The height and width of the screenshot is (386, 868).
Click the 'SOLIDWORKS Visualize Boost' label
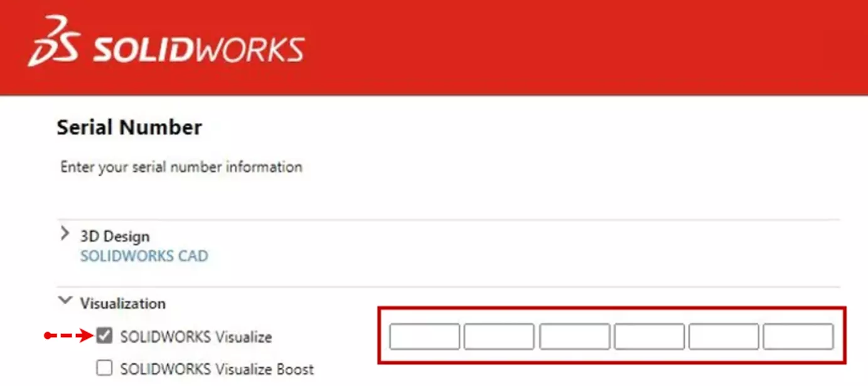(x=217, y=369)
